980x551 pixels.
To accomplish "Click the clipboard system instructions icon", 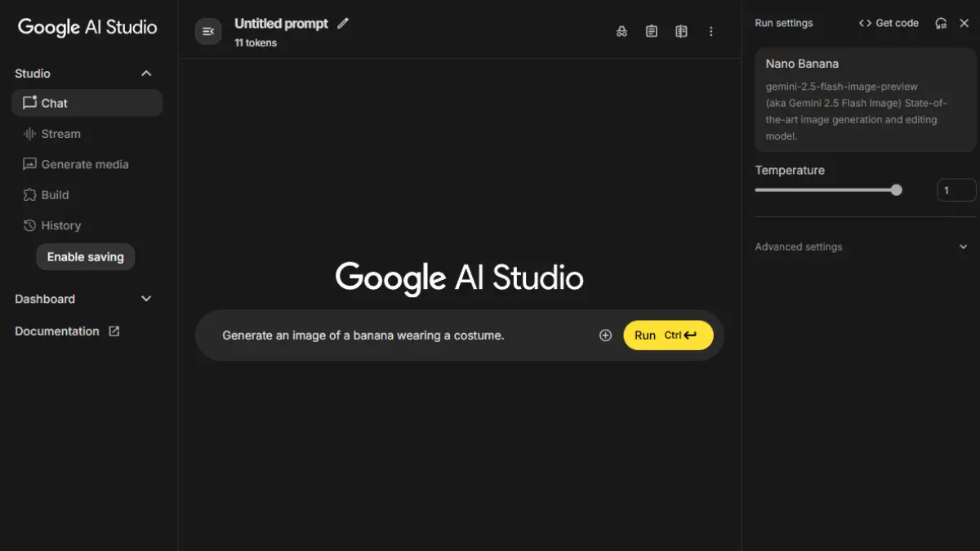I will tap(652, 31).
